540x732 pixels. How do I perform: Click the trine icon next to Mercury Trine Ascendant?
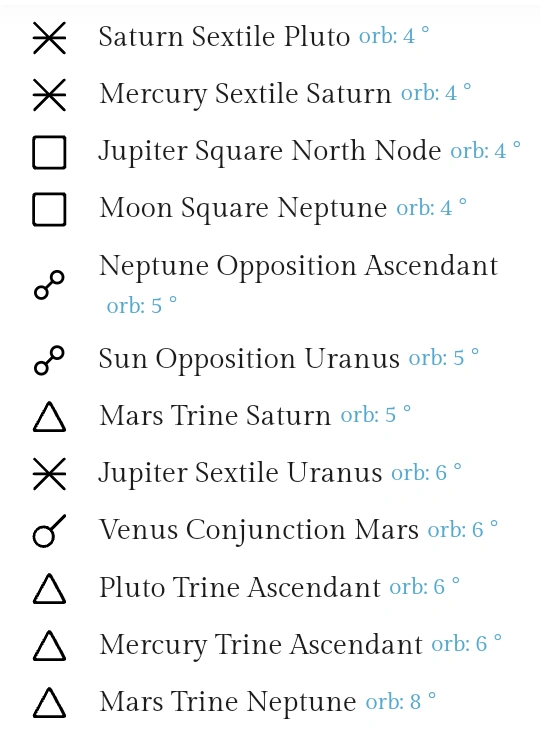[49, 646]
